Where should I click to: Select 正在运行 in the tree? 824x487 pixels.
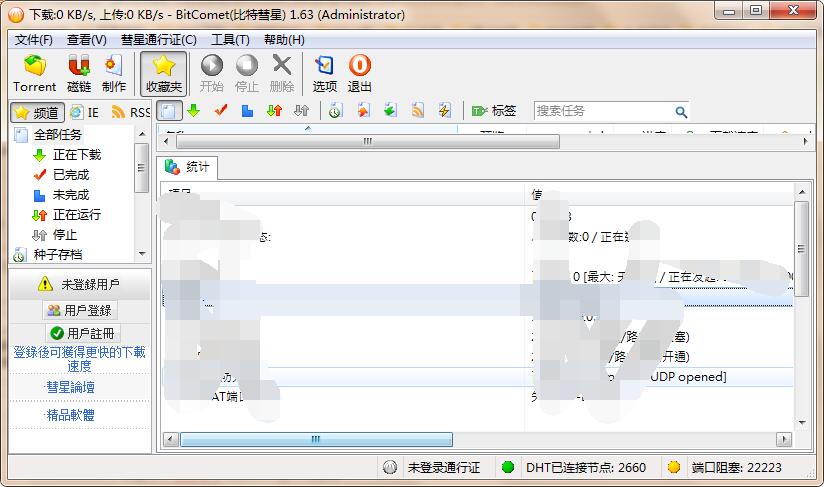(x=77, y=215)
